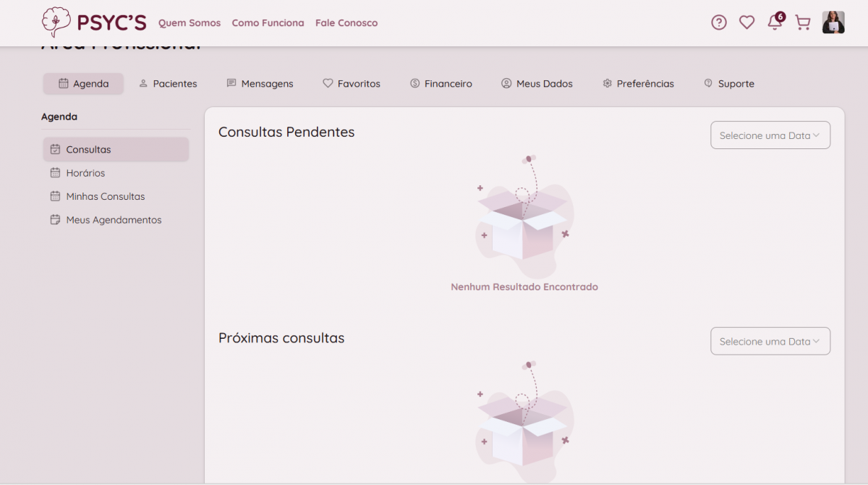This screenshot has height=485, width=868.
Task: Open Meus Agendamentos in sidebar
Action: [x=114, y=220]
